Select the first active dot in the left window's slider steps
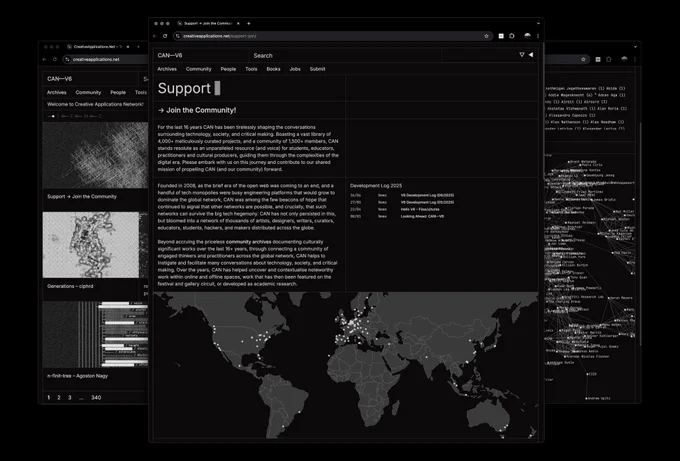The width and height of the screenshot is (680, 461). pos(53,116)
